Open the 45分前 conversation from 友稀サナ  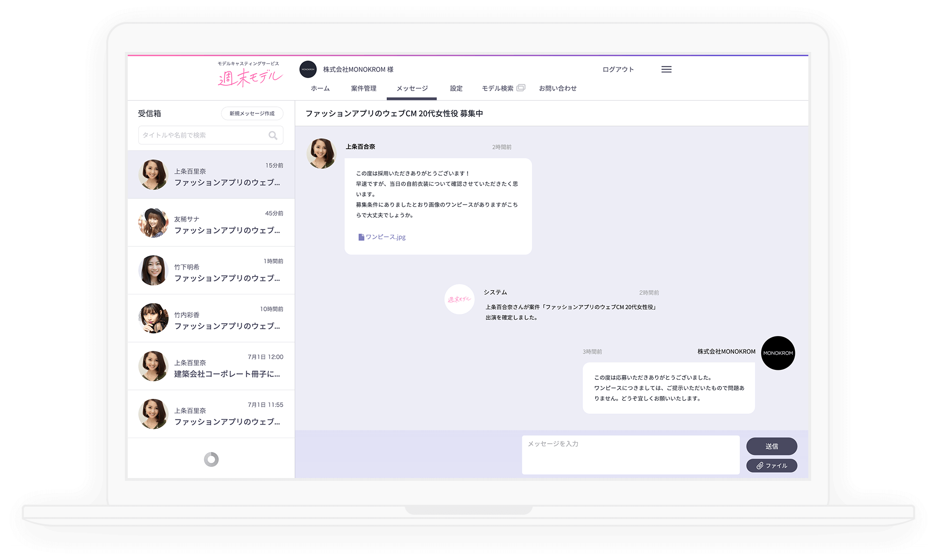(211, 223)
